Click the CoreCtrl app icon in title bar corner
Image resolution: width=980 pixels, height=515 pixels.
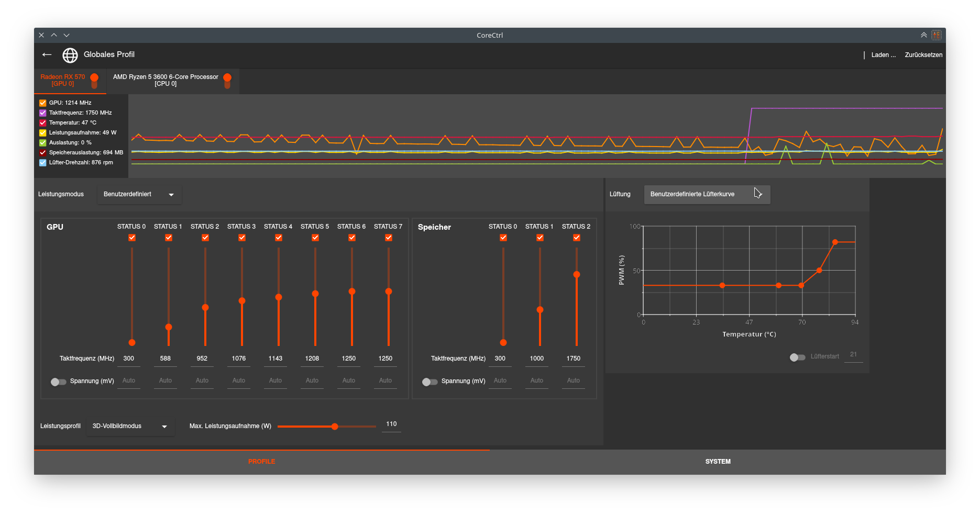click(937, 35)
